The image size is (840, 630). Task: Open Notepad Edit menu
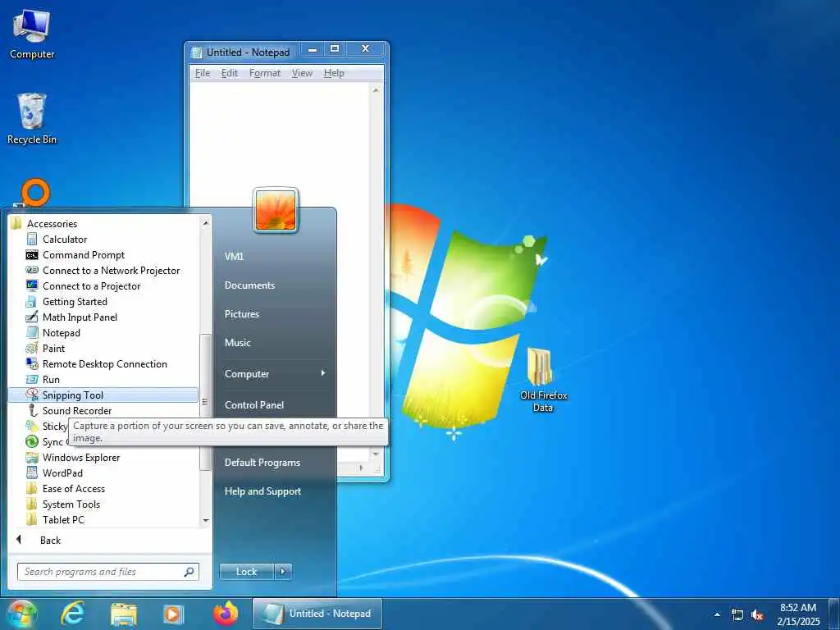pyautogui.click(x=230, y=73)
